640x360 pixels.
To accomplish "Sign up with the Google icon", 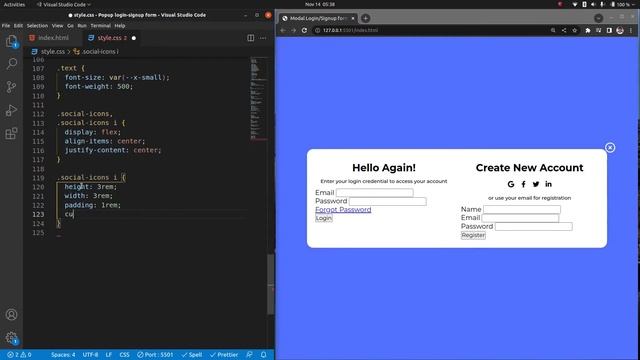I will (511, 184).
